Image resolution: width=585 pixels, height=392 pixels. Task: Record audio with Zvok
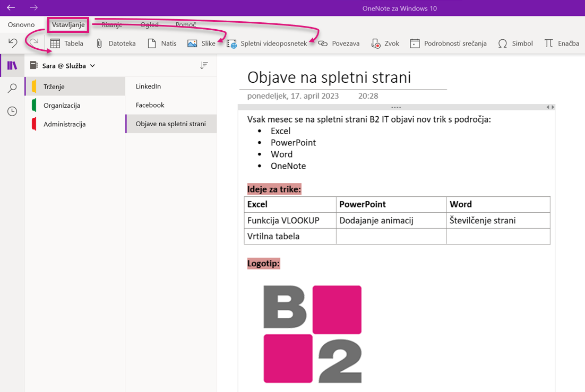(x=385, y=43)
